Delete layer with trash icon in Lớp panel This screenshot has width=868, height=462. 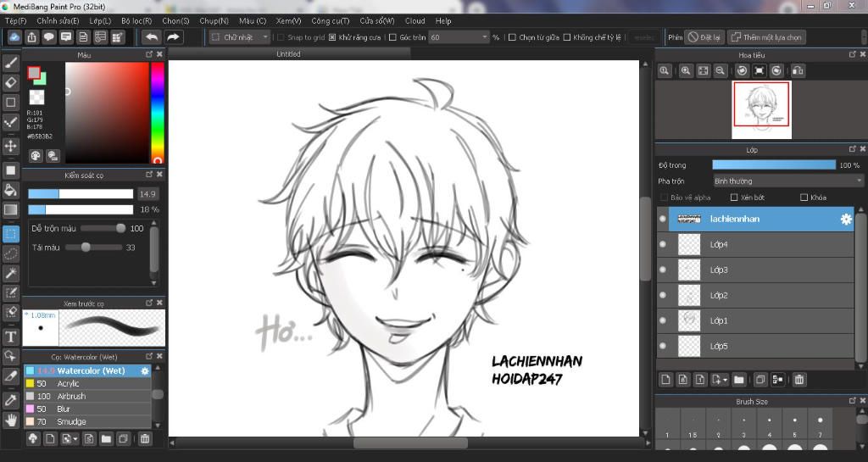(x=798, y=380)
